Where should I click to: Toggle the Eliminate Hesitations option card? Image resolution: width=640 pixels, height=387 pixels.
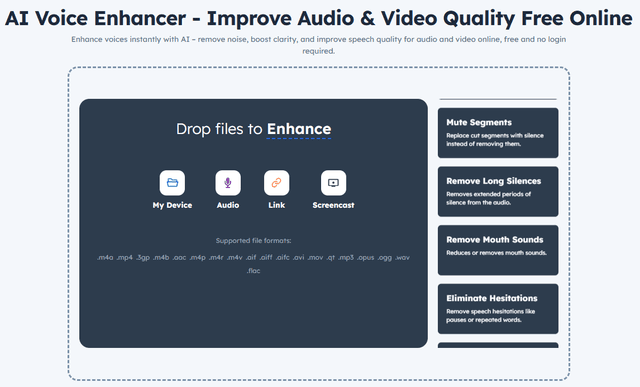click(x=498, y=309)
